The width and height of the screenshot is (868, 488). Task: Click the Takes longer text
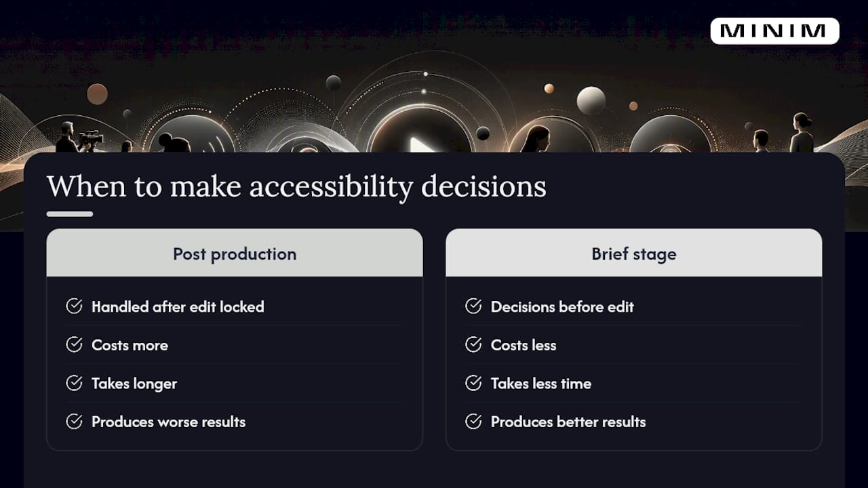click(134, 384)
